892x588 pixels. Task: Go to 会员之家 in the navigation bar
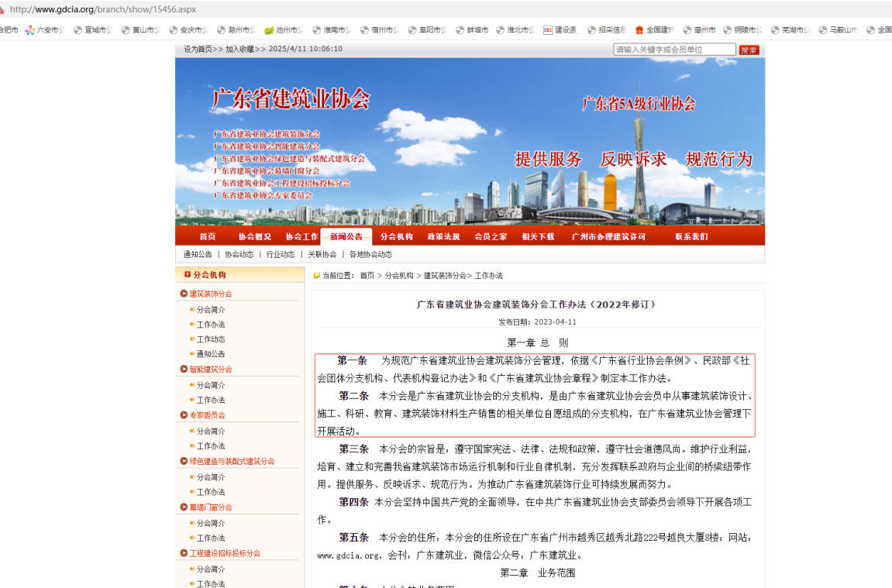coord(491,236)
